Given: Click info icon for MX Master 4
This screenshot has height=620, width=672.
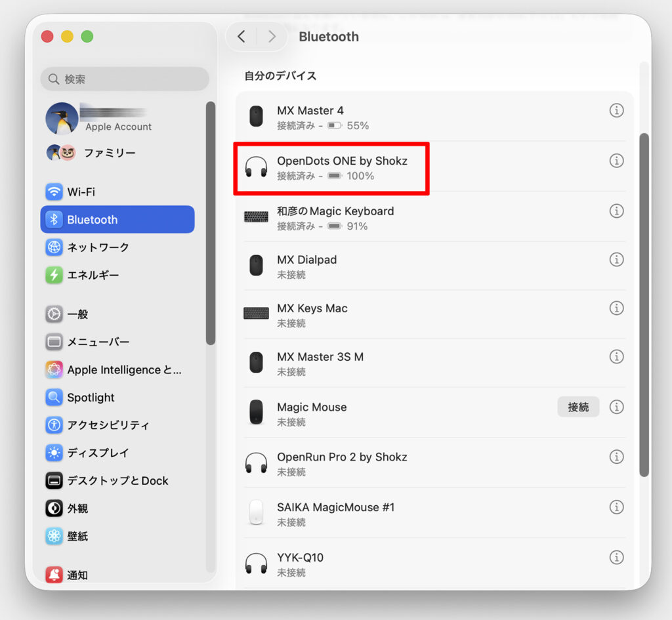Looking at the screenshot, I should point(616,111).
